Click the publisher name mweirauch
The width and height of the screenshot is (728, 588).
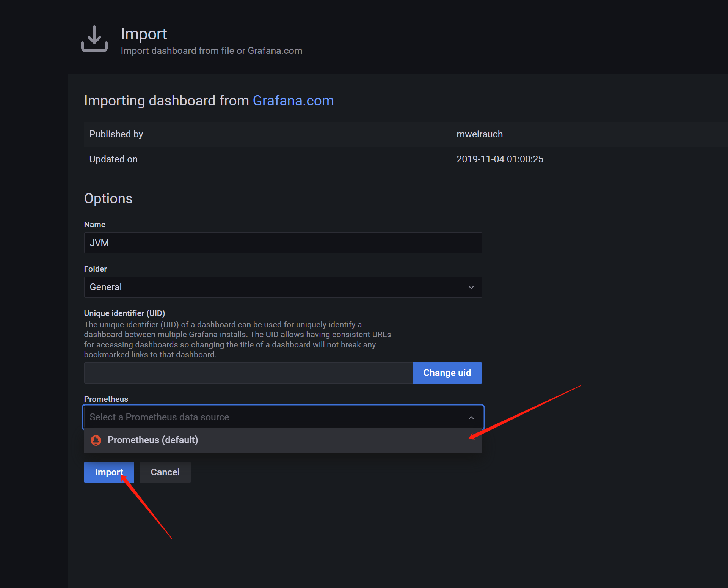480,134
